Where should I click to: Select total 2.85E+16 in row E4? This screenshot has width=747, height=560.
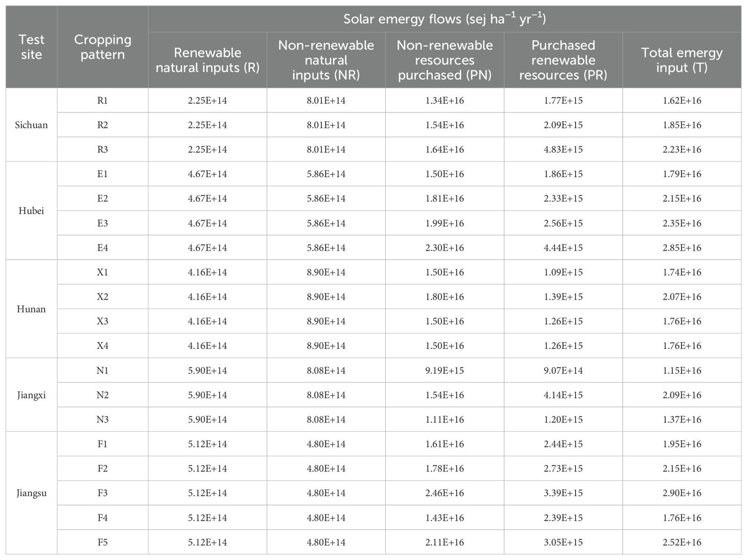(682, 248)
